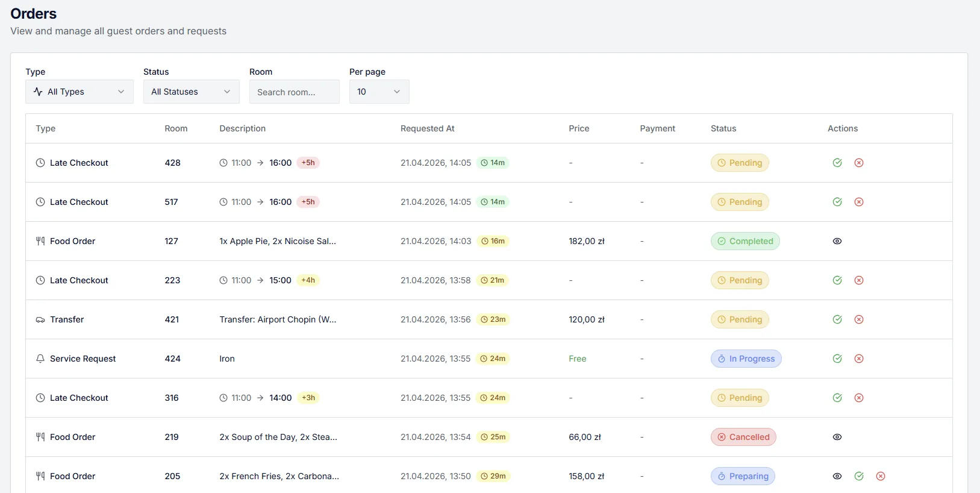Open the All Types dropdown
The height and width of the screenshot is (493, 980).
tap(80, 92)
